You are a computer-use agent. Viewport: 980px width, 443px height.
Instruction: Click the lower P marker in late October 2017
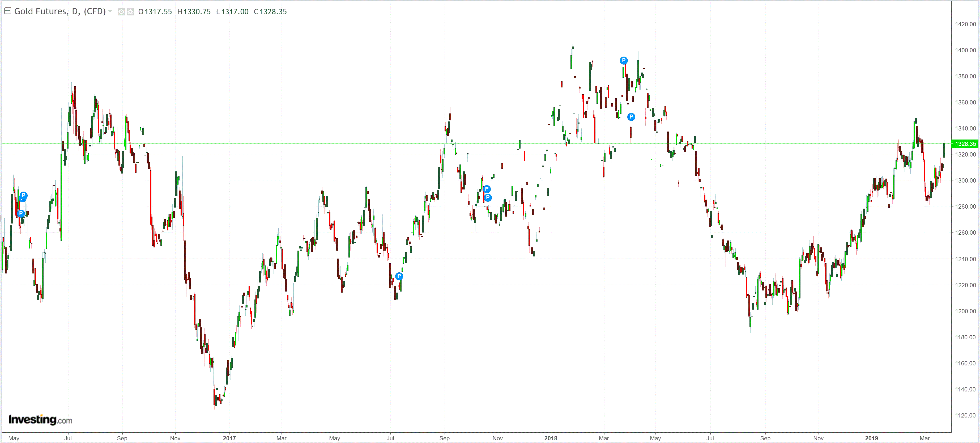pos(488,197)
